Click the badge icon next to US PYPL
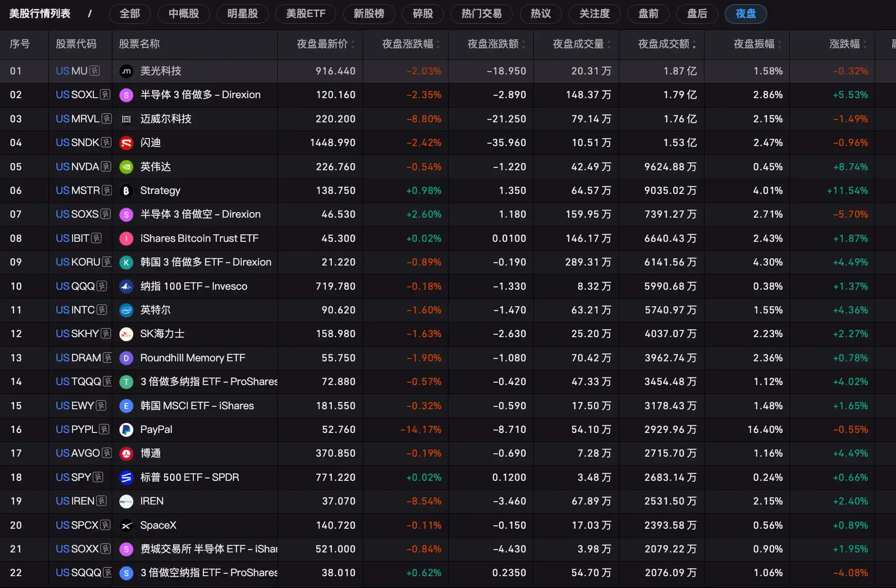Screen dimensions: 896x588 104,430
